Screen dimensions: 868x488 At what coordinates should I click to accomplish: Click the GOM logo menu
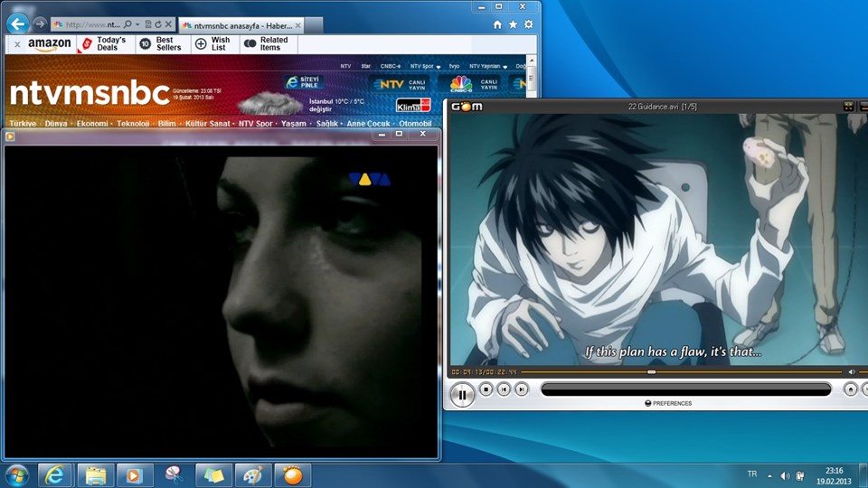467,107
